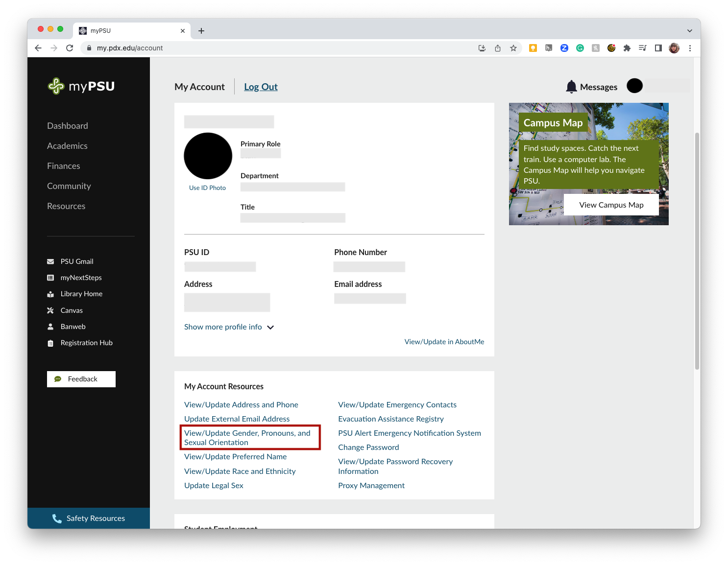The width and height of the screenshot is (728, 565).
Task: Click the page vertical scrollbar
Action: (697, 251)
